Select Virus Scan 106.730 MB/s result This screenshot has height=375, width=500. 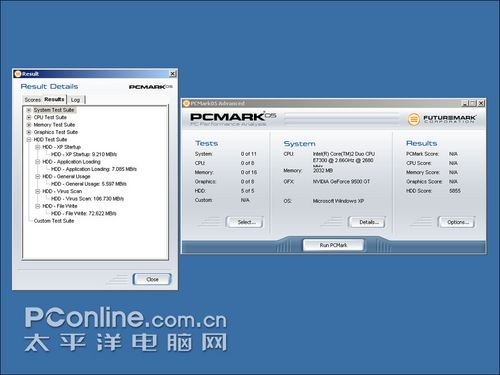click(87, 199)
